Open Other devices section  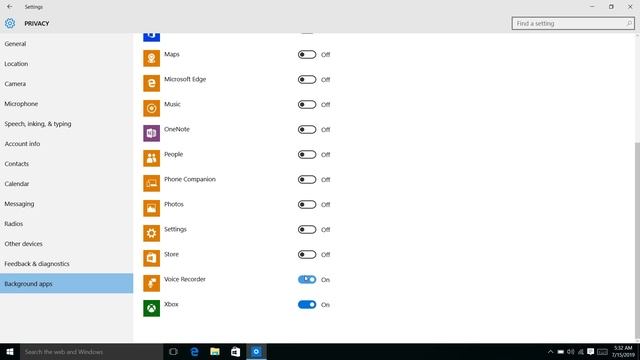(x=66, y=244)
